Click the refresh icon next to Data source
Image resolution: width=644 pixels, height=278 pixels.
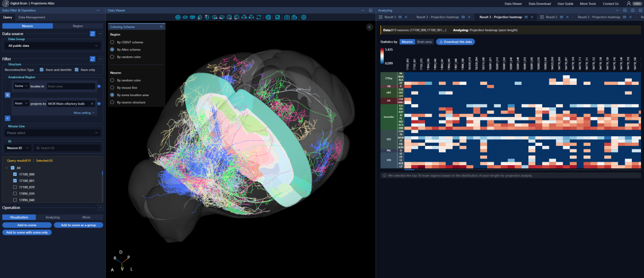[93, 34]
